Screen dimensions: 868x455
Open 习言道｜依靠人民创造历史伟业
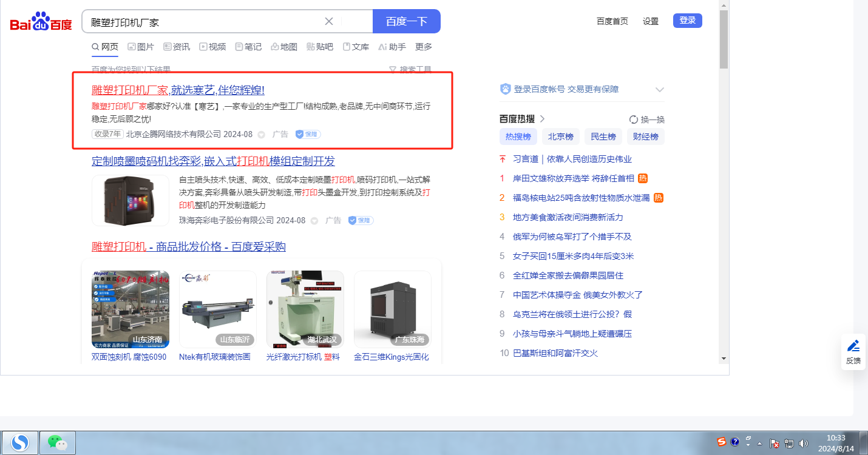[x=572, y=159]
